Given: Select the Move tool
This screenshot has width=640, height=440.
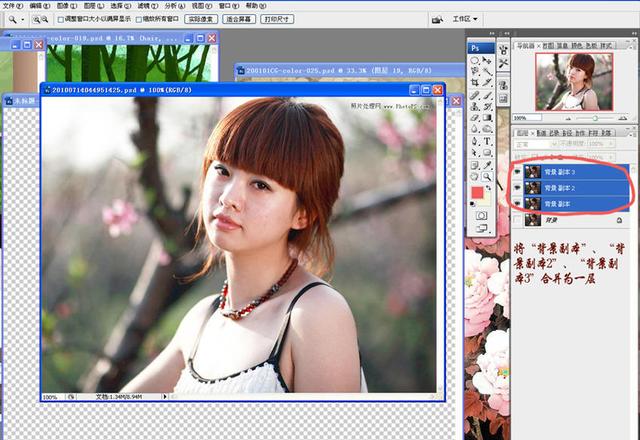Looking at the screenshot, I should [487, 60].
